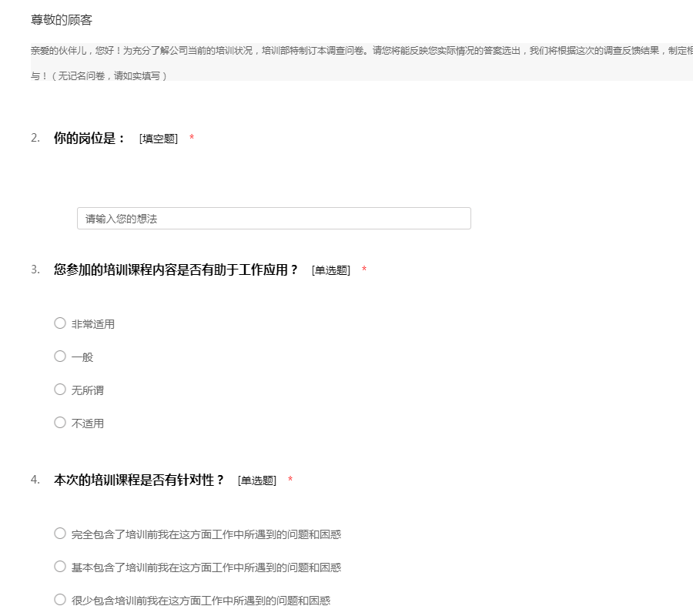
Task: Select the 非常适用 radio option
Action: pyautogui.click(x=60, y=323)
